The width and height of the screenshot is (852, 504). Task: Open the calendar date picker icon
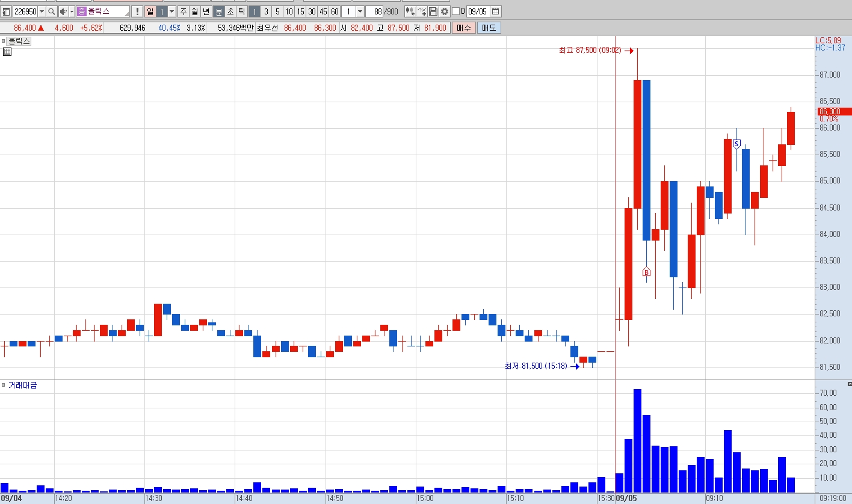[x=495, y=11]
